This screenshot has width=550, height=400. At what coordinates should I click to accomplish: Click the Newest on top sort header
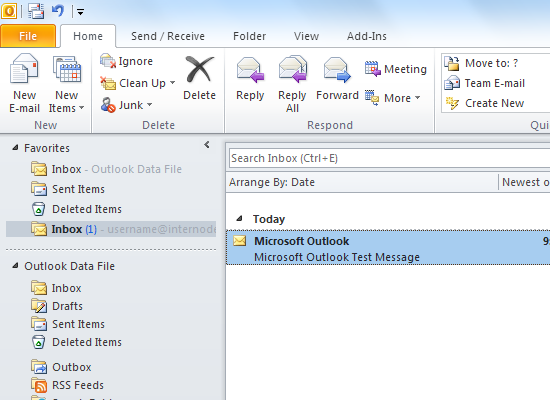pos(525,182)
